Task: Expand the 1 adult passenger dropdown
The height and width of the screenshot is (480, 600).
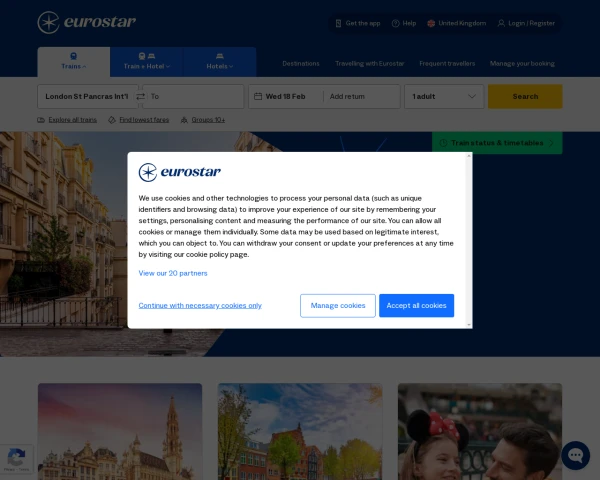Action: pos(444,96)
